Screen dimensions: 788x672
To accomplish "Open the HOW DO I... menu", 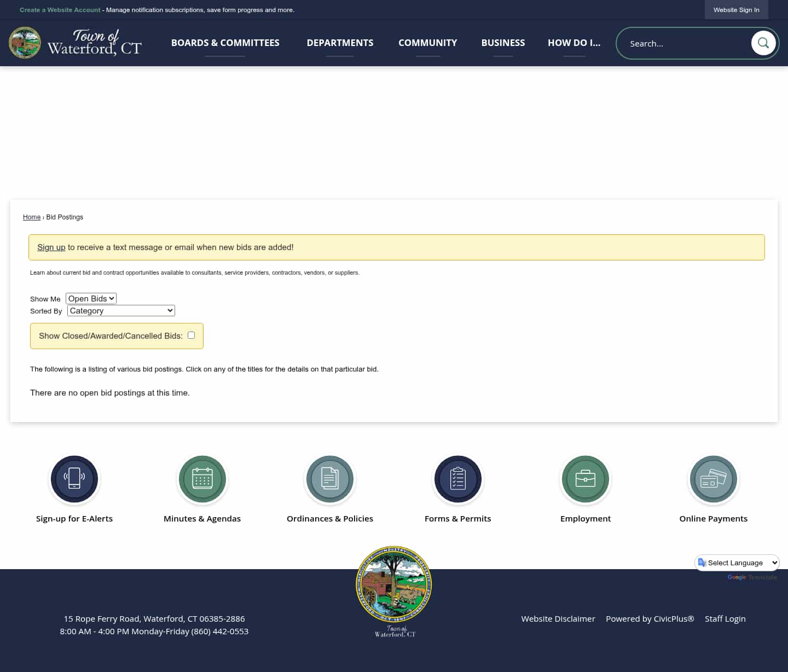I will [574, 43].
